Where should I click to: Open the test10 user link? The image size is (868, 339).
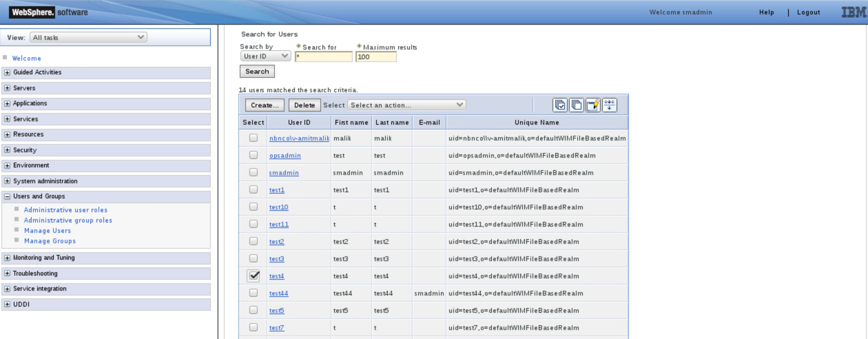tap(279, 207)
